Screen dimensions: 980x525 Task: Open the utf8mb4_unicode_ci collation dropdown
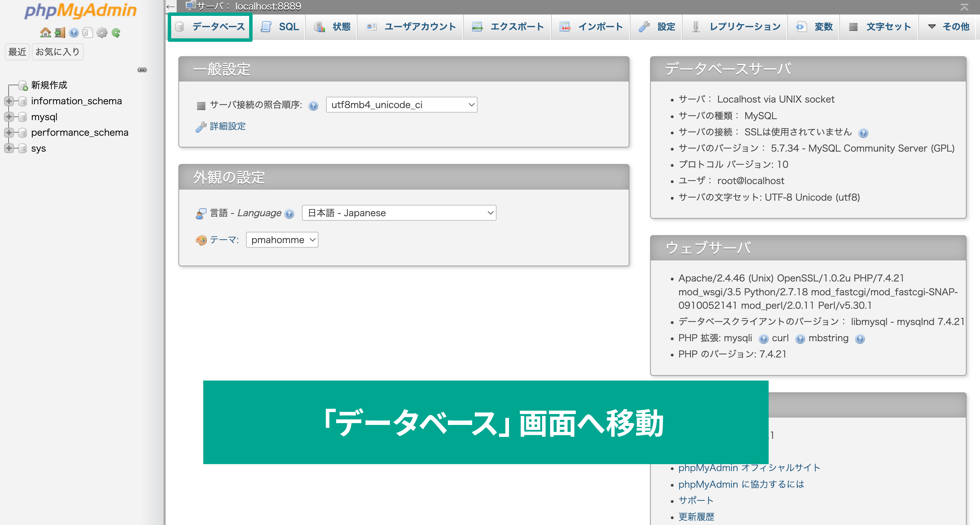tap(401, 105)
